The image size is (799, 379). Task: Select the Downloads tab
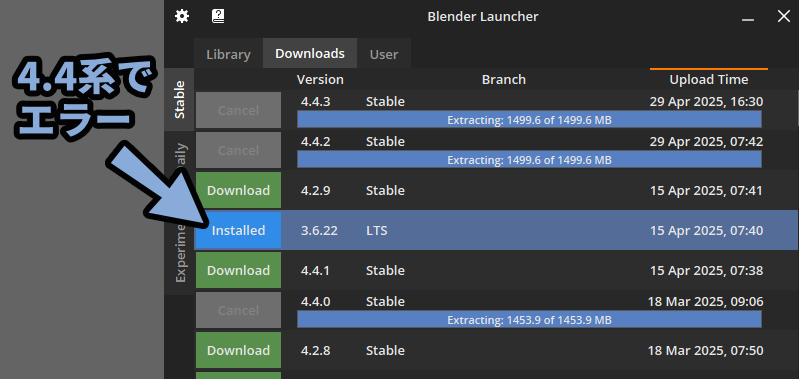310,53
